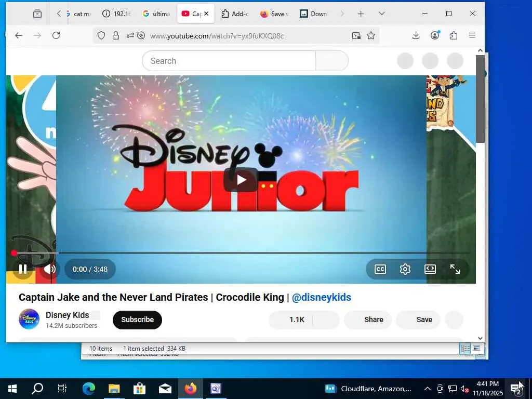The height and width of the screenshot is (399, 532).
Task: Subscribe to Disney Kids channel
Action: point(137,320)
